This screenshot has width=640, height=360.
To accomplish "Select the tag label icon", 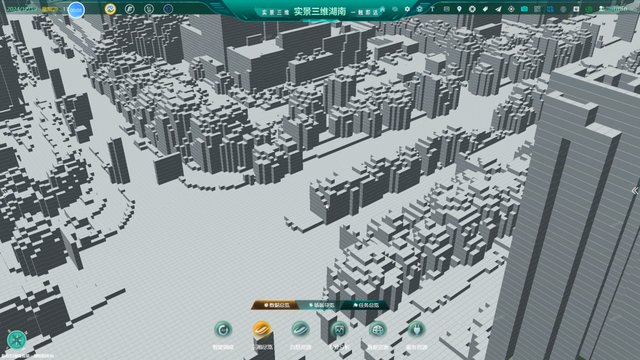I will point(485,9).
